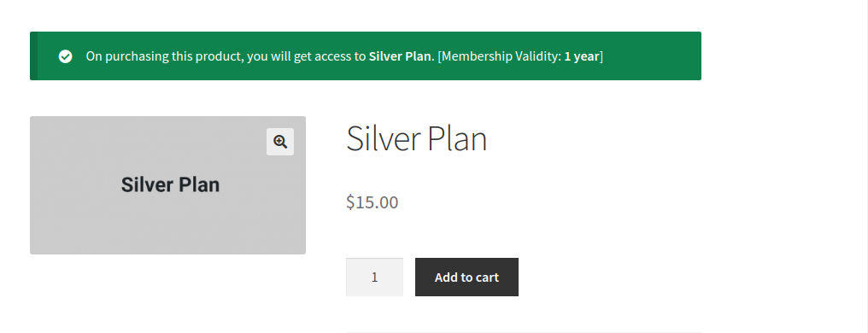868x333 pixels.
Task: Open the Silver Plan product image
Action: 167,185
